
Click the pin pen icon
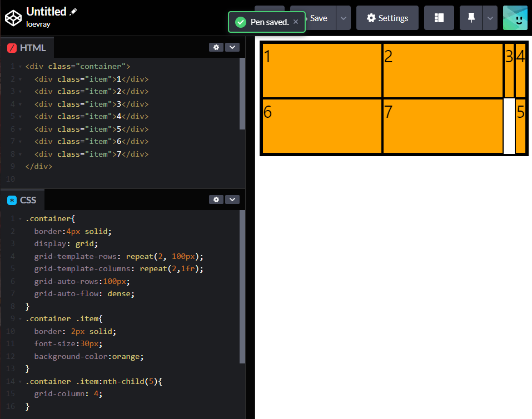coord(471,18)
